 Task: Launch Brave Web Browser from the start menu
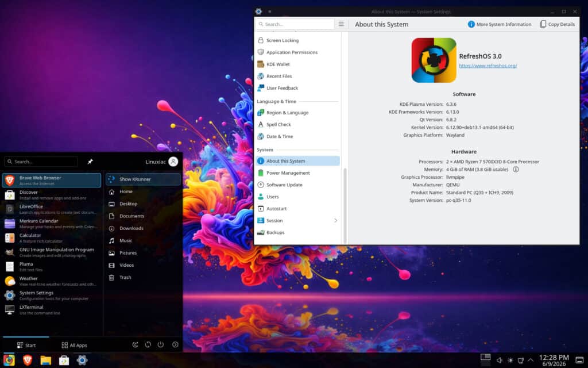coord(52,180)
